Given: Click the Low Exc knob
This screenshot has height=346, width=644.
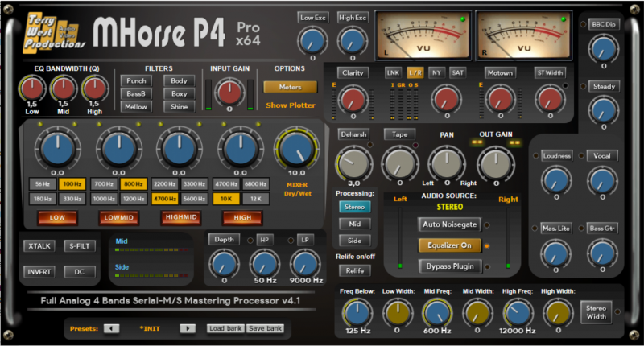Looking at the screenshot, I should pyautogui.click(x=312, y=40).
